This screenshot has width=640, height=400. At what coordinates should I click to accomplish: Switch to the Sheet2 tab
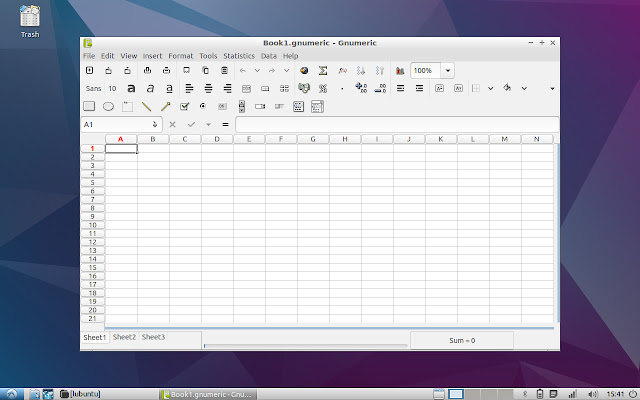124,337
